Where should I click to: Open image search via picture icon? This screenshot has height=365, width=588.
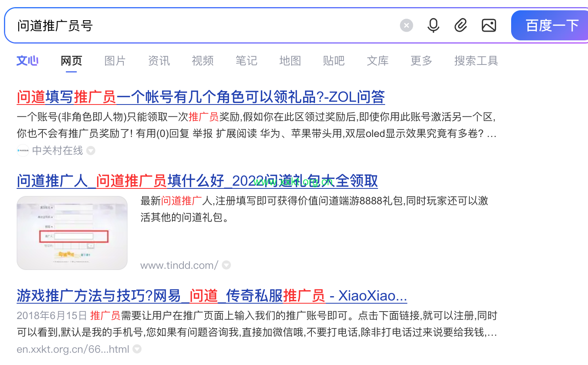coord(489,26)
